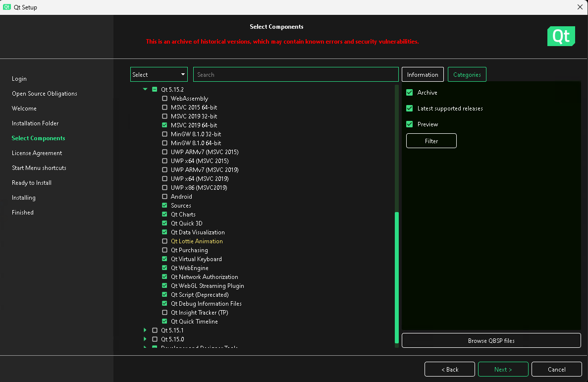Viewport: 588px width, 382px height.
Task: Proceed with the Next button
Action: tap(503, 369)
